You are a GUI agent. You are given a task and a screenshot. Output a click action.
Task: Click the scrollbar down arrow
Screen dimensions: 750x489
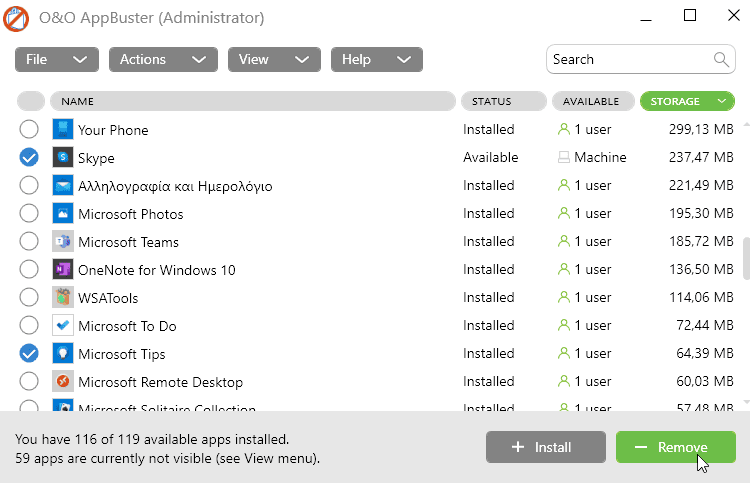(x=746, y=402)
